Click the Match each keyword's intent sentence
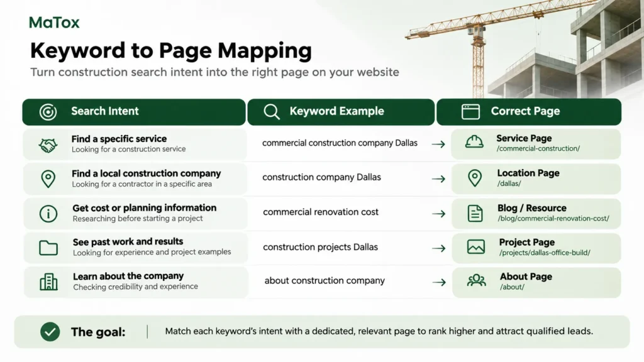This screenshot has height=362, width=644. pos(379,331)
